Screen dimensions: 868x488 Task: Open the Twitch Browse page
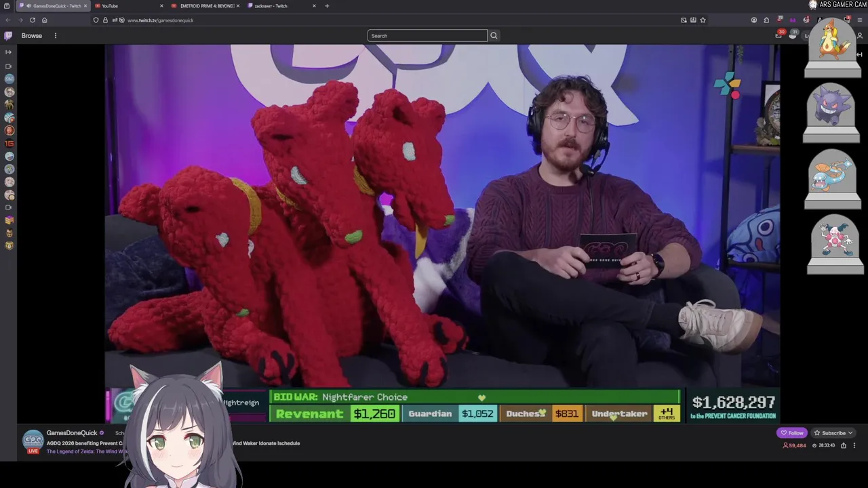point(31,36)
